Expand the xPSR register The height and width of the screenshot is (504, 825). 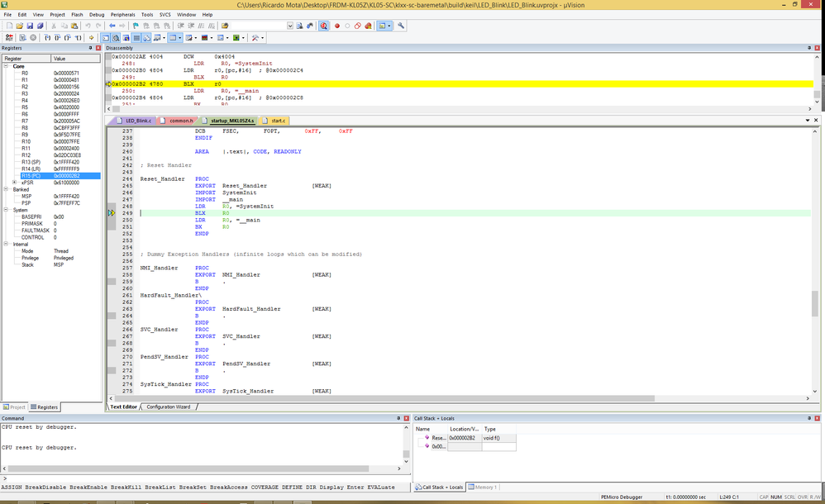[x=14, y=183]
